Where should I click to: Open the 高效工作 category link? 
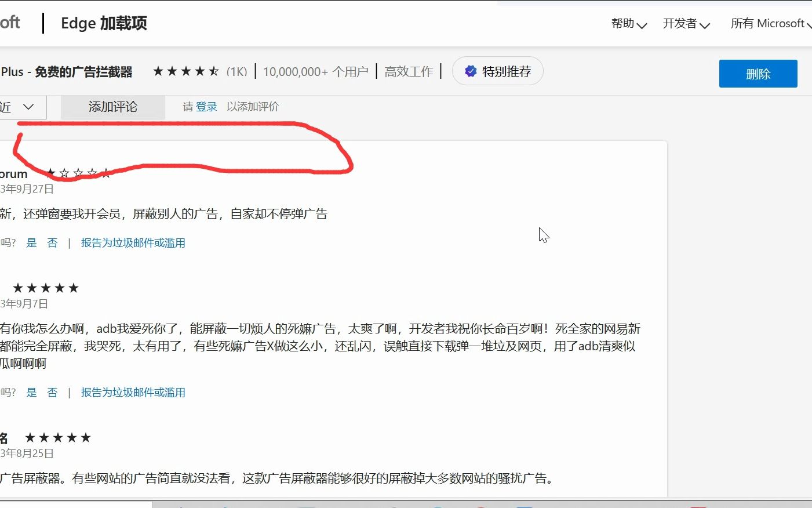(409, 71)
